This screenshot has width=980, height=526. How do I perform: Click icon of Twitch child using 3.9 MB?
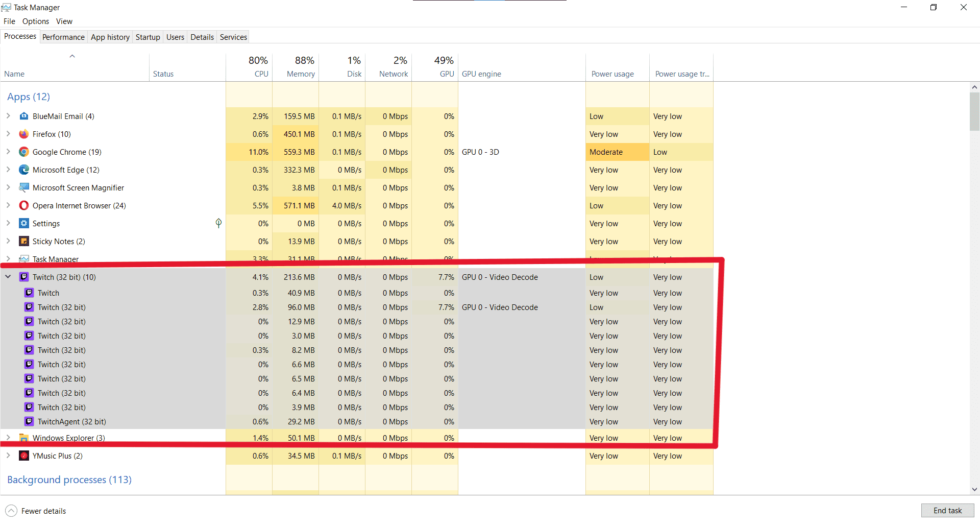pos(29,408)
